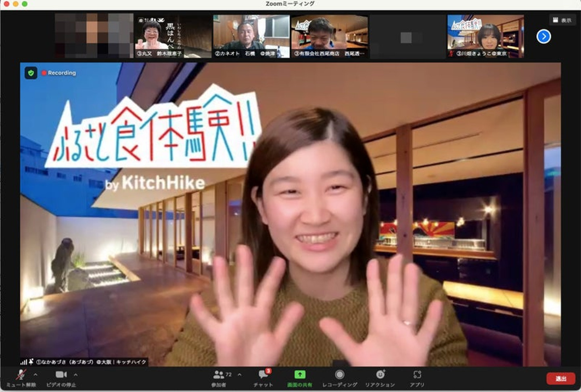Select the カネオト participant thumbnail
The height and width of the screenshot is (392, 581).
click(251, 36)
